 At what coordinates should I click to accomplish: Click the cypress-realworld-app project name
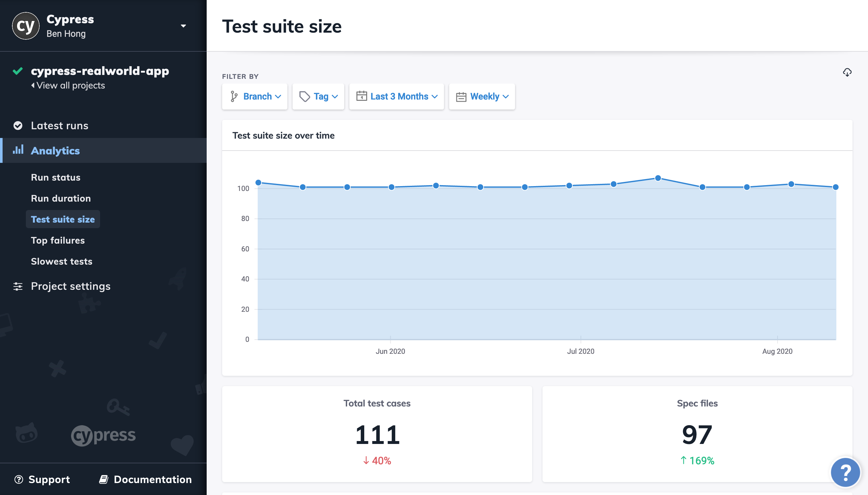[x=100, y=70]
